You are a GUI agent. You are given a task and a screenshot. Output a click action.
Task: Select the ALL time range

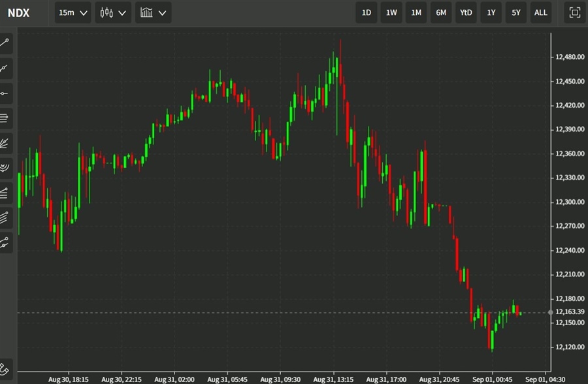point(541,13)
